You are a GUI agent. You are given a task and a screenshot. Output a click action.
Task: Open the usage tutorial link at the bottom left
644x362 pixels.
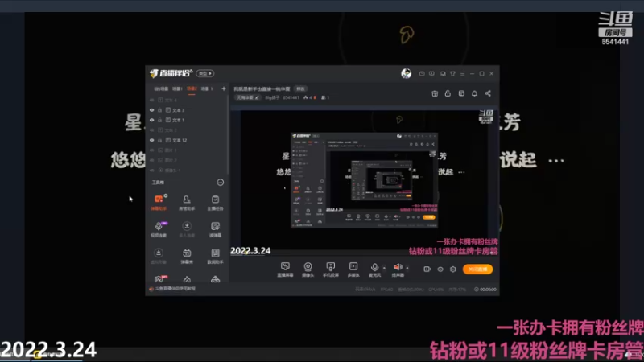(x=172, y=289)
